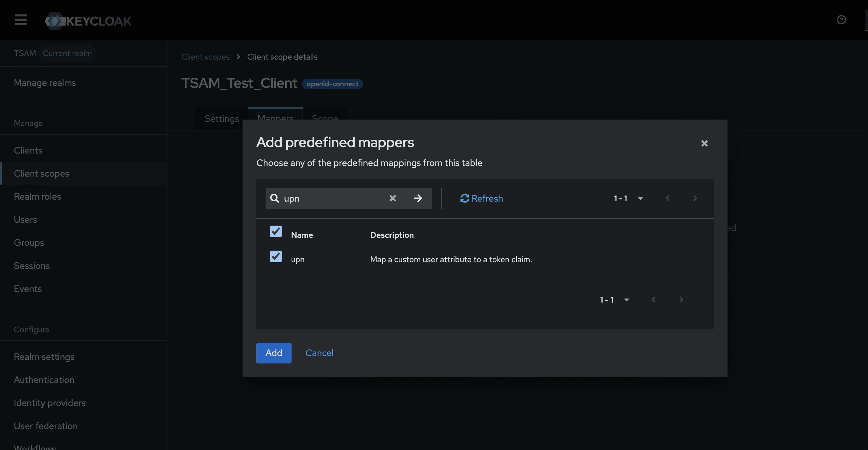868x450 pixels.
Task: Uncheck the upn mapper row checkbox
Action: (276, 256)
